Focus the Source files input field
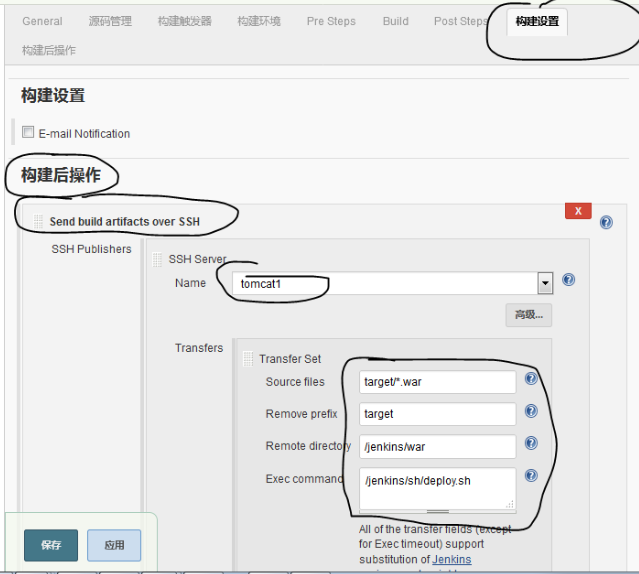The height and width of the screenshot is (574, 639). 438,382
